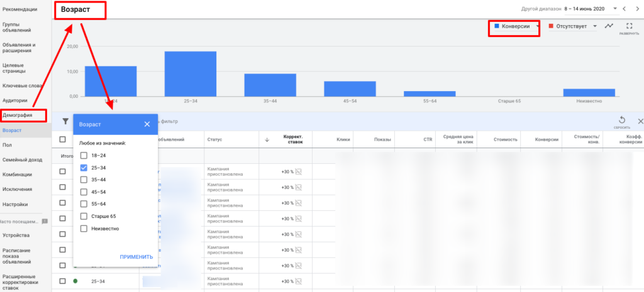This screenshot has width=644, height=292.
Task: Enable the Старше 65 checkbox
Action: click(x=84, y=216)
